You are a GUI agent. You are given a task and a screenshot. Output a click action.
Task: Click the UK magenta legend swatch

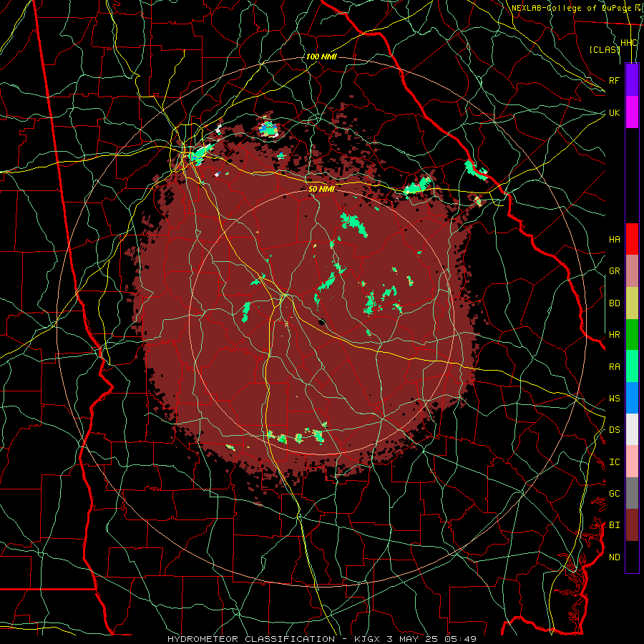(632, 112)
